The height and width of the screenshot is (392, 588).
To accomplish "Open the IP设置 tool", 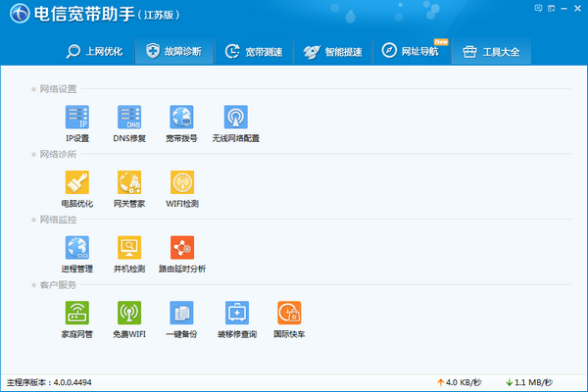I will (x=76, y=119).
